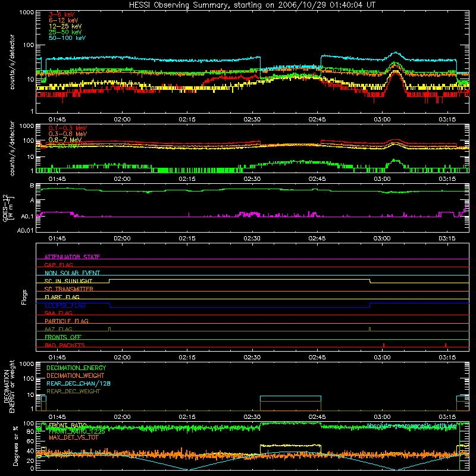Screen dimensions: 476x476
Task: Click the vertical Flags axis label
Action: (24, 297)
